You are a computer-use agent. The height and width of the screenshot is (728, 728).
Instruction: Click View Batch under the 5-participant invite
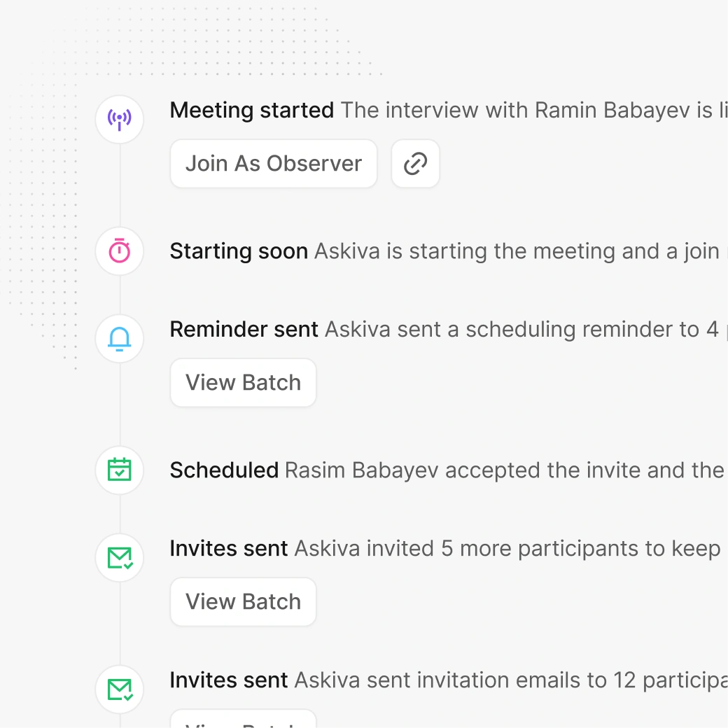tap(243, 601)
